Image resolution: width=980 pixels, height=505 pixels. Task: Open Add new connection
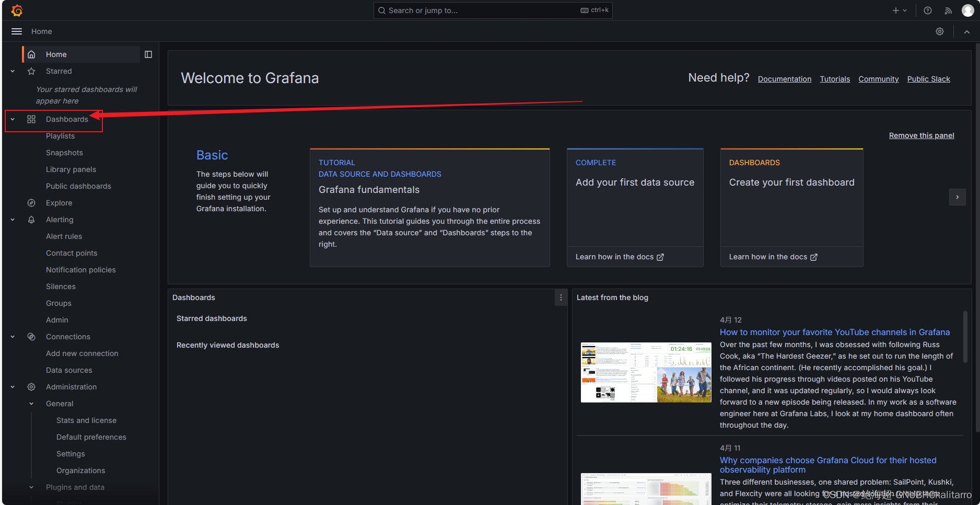[82, 353]
